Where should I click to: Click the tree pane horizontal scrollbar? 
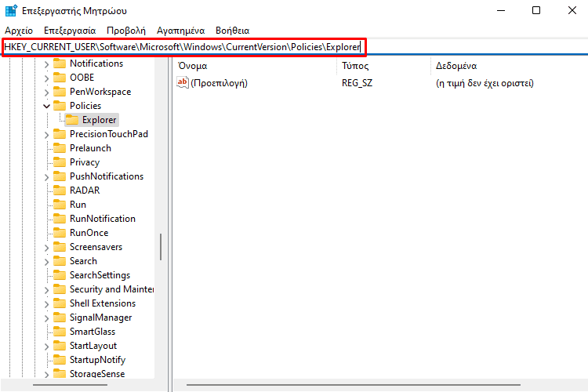pos(70,385)
